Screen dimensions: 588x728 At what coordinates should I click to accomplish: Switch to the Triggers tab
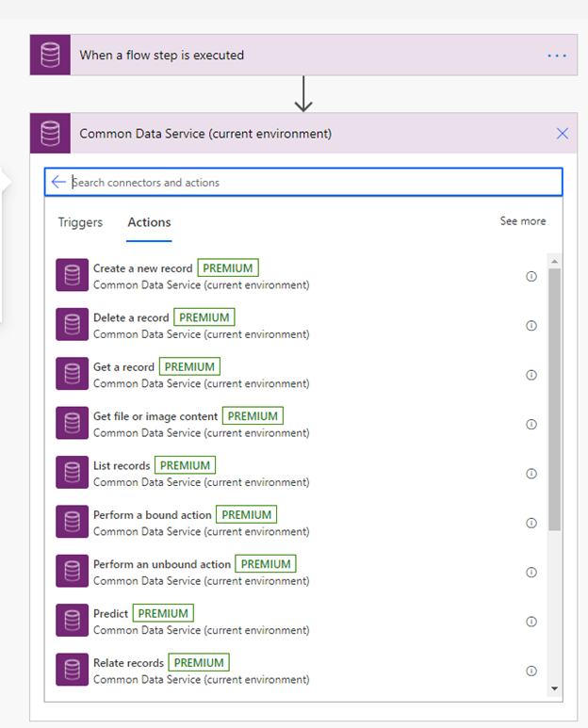pos(80,222)
